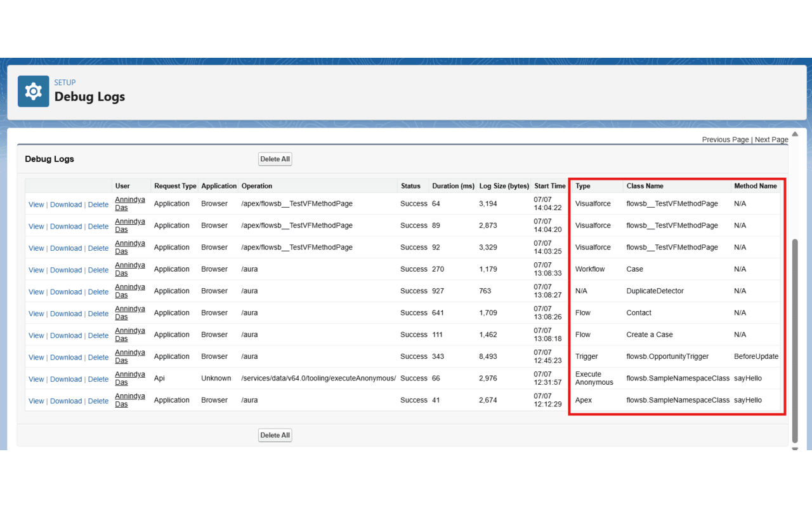
Task: View the Create a Case flow log
Action: [x=36, y=335]
